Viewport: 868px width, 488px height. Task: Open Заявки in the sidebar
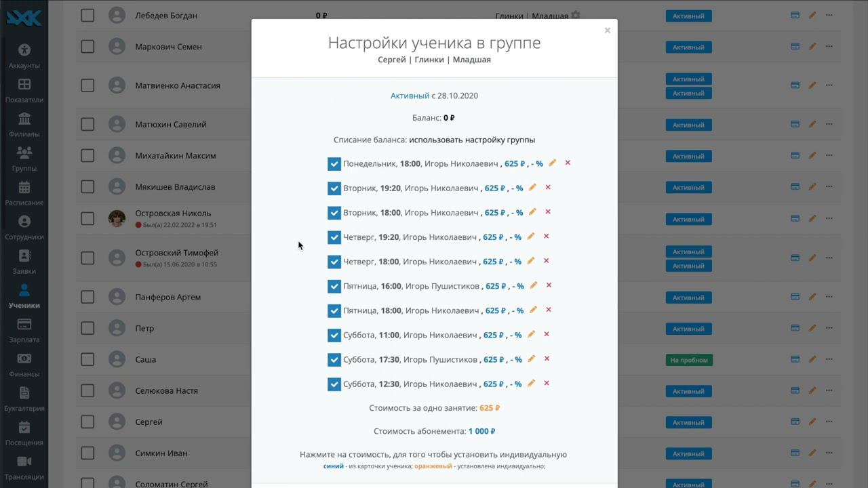[24, 262]
